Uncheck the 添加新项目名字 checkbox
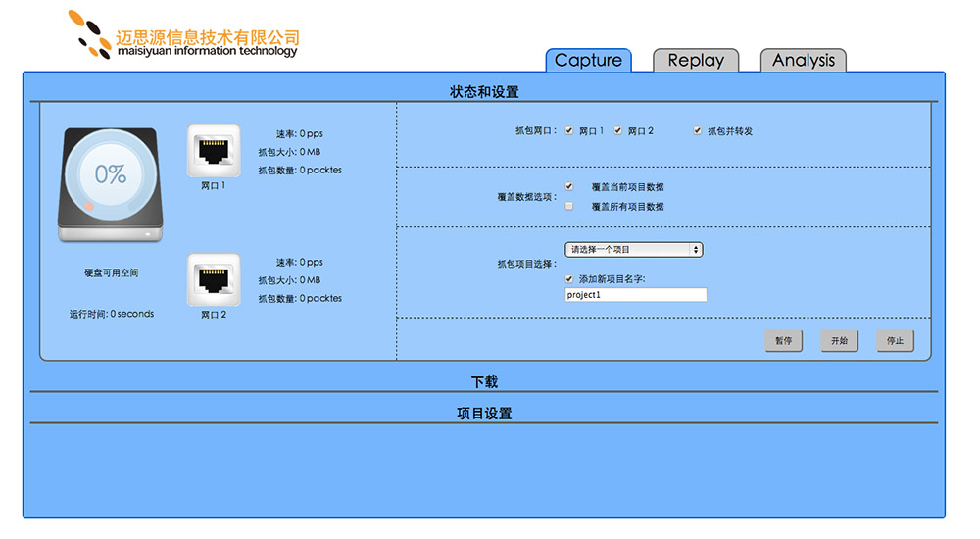 pyautogui.click(x=569, y=278)
